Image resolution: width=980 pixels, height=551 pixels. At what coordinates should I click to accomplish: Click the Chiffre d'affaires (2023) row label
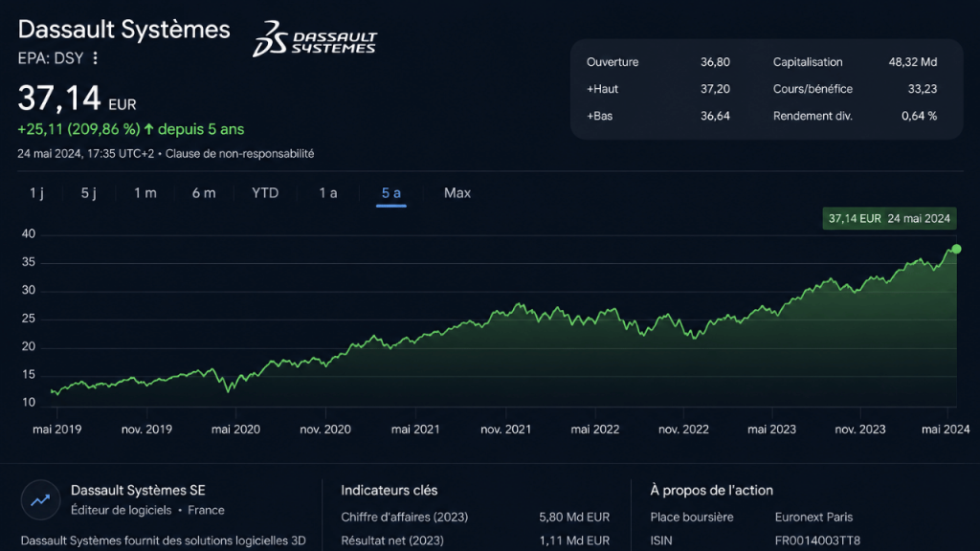pos(405,518)
